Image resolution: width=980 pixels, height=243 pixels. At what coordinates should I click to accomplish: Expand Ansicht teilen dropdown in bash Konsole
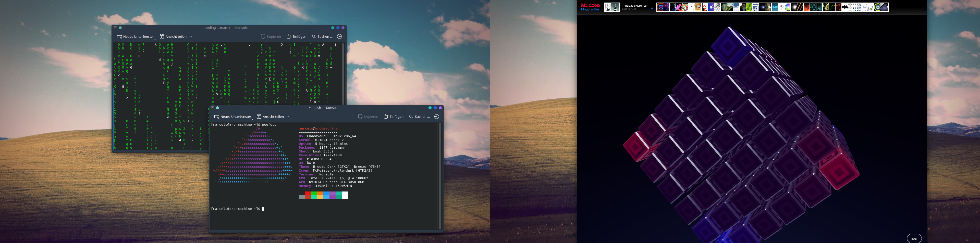click(x=288, y=117)
